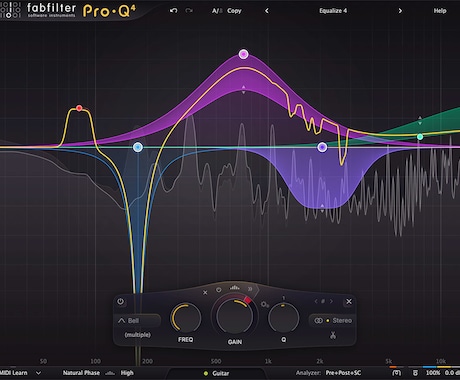Open the MIDI Learn dropdown arrow
The width and height of the screenshot is (460, 380).
coord(38,373)
